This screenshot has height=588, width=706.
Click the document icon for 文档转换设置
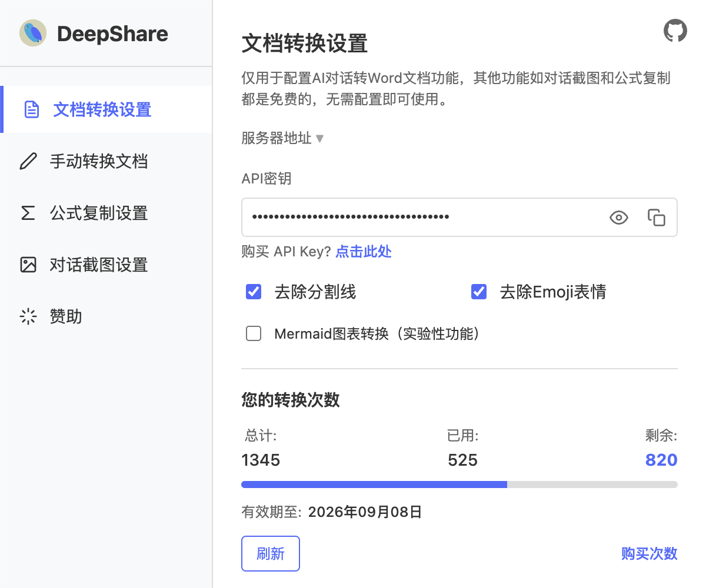31,109
